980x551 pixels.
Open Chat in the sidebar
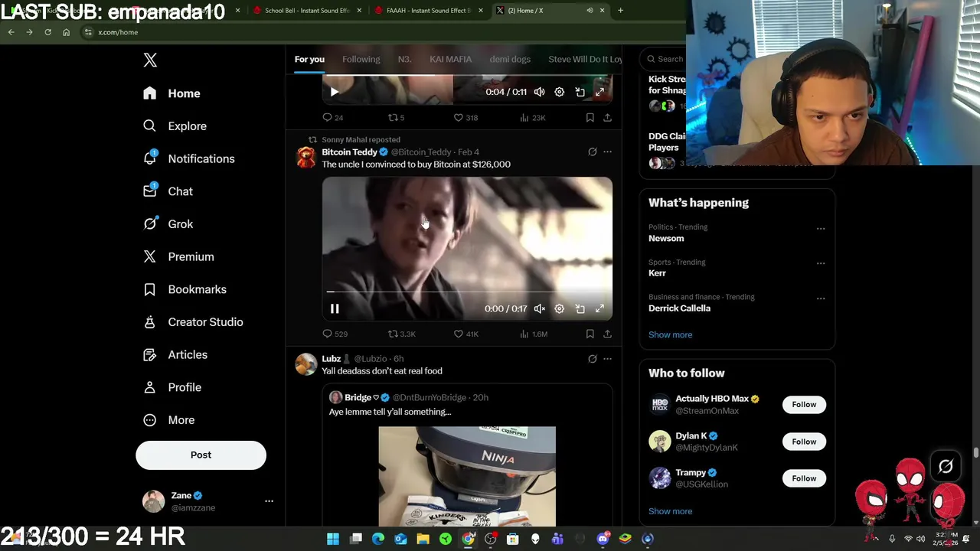point(168,191)
